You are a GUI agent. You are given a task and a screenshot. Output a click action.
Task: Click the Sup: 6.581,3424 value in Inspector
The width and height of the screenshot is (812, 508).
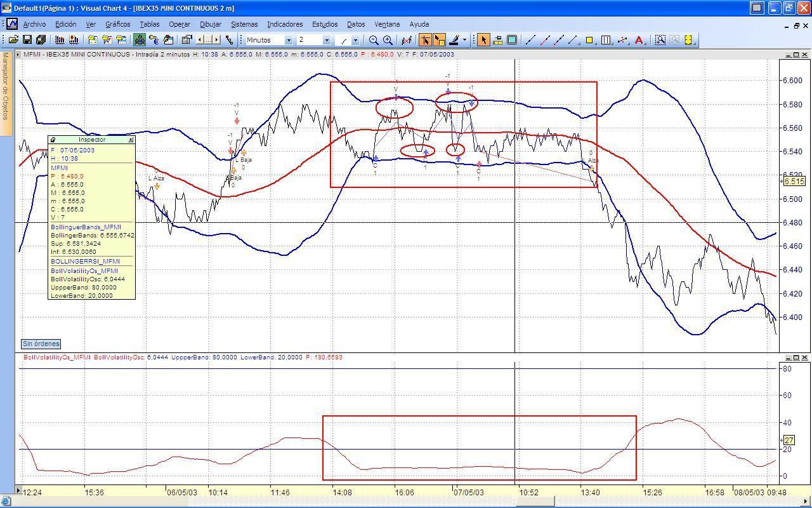(75, 243)
